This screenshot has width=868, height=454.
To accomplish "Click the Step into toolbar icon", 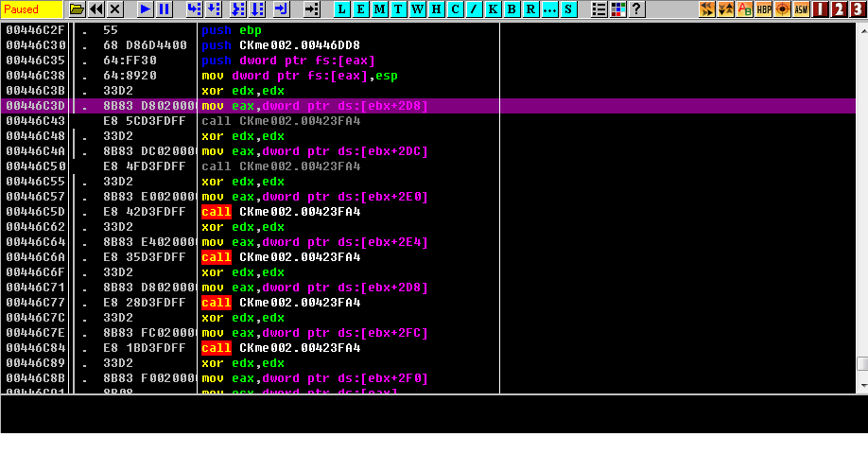I will pyautogui.click(x=194, y=9).
